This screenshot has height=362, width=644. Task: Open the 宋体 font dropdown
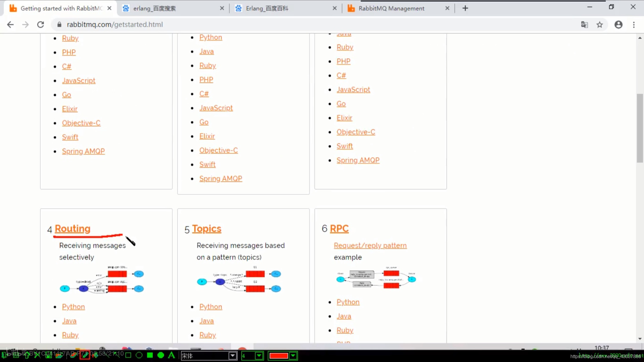click(233, 356)
